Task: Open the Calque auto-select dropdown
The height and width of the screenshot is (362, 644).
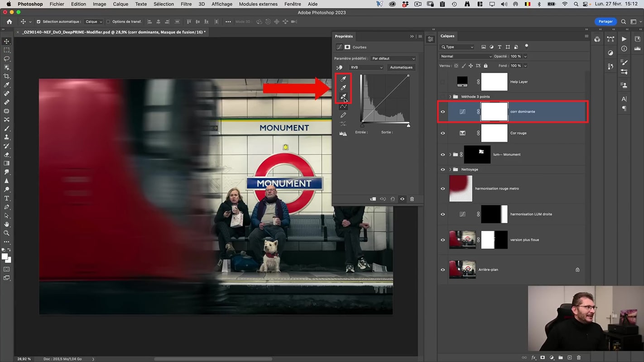Action: point(94,22)
